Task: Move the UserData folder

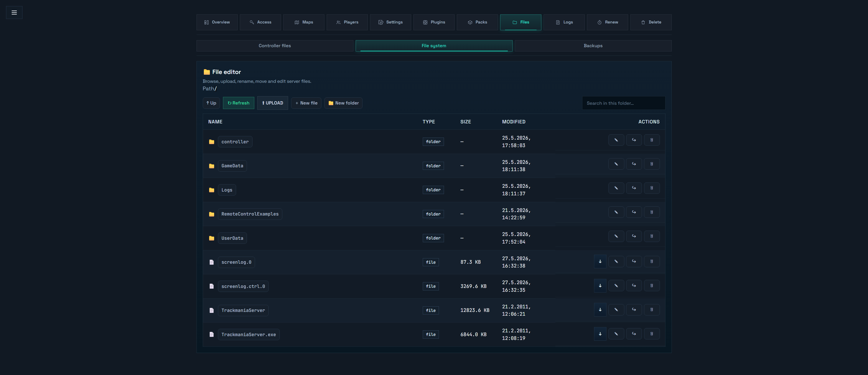Action: click(x=634, y=236)
